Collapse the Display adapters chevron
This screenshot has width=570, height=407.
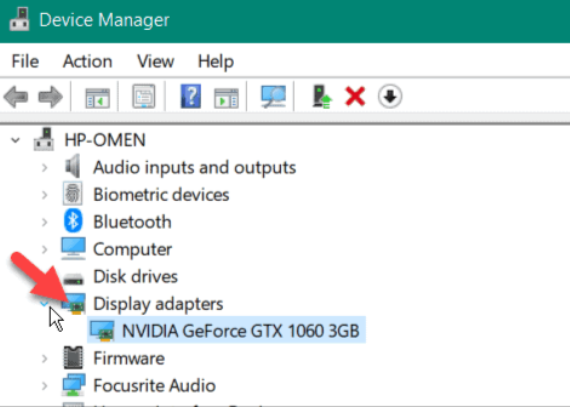point(44,303)
